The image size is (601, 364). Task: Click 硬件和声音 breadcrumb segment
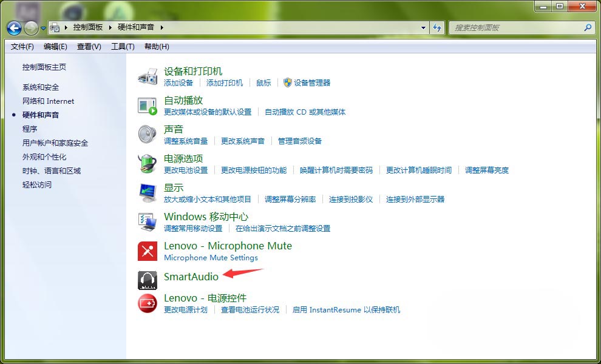136,27
